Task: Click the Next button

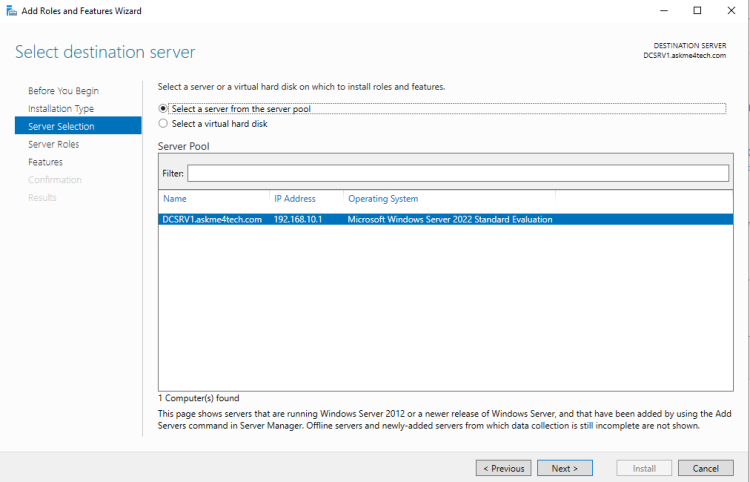Action: [564, 468]
